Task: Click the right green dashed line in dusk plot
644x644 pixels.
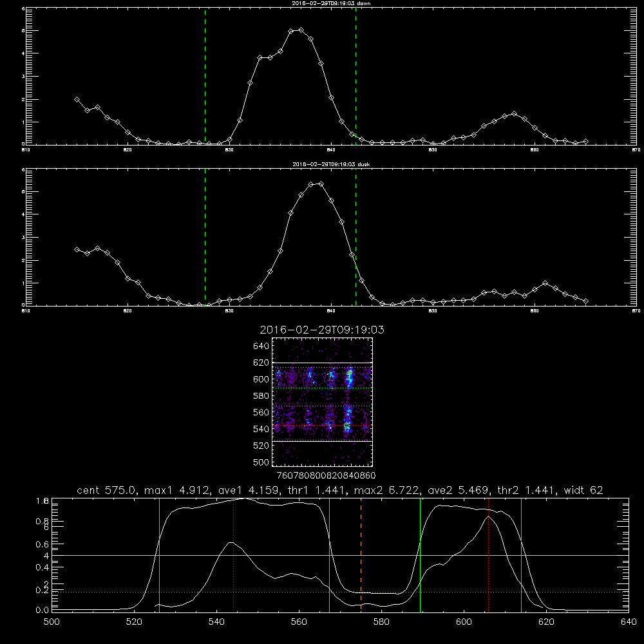Action: (355, 238)
